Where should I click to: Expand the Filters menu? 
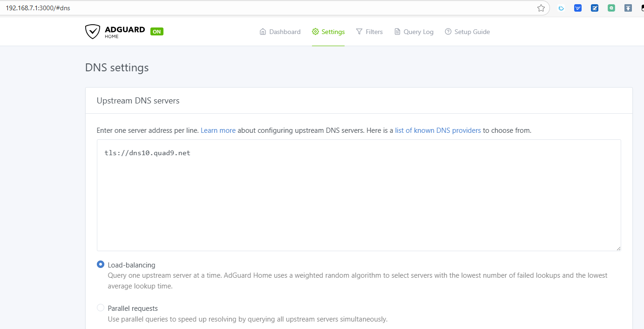tap(369, 32)
